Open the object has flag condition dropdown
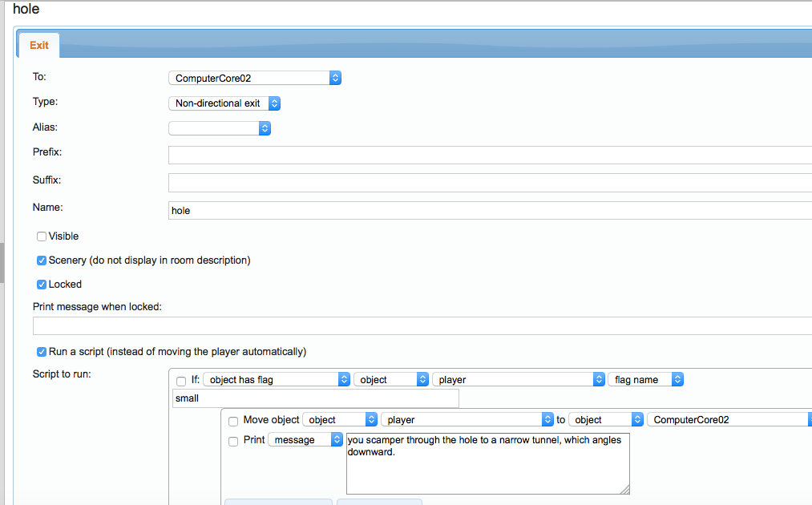The height and width of the screenshot is (505, 812). pyautogui.click(x=277, y=380)
